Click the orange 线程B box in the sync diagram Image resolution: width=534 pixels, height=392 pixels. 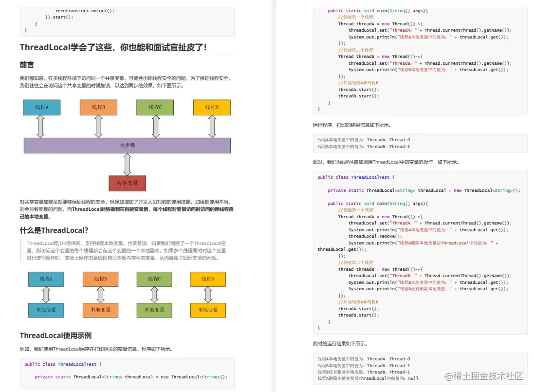coord(99,107)
